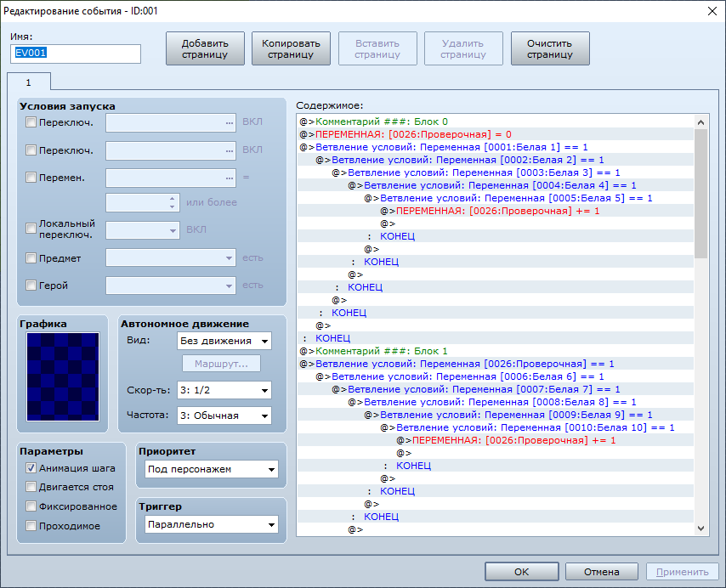Viewport: 726px width, 588px height.
Task: Open the Триггер dropdown
Action: (212, 524)
